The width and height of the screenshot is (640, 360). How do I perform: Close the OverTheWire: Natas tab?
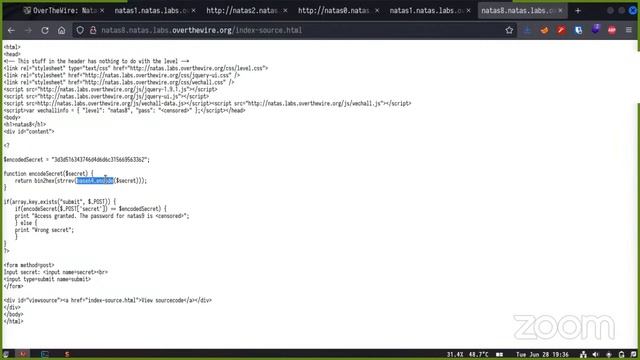point(102,11)
